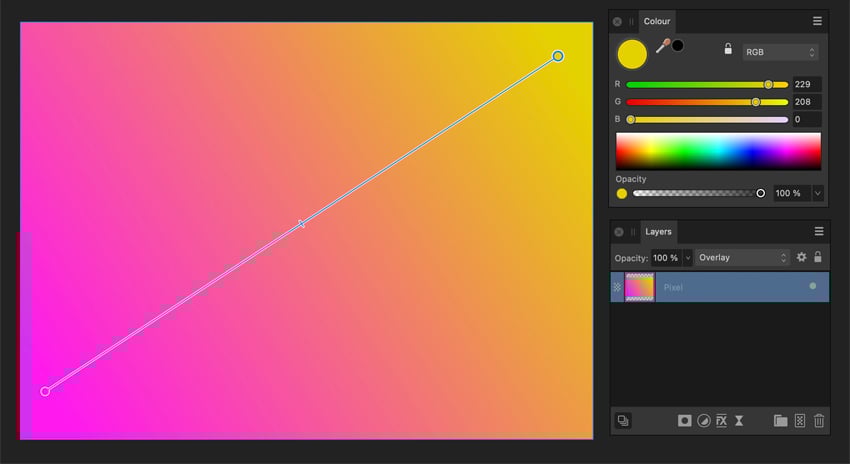850x464 pixels.
Task: Open blend options with the gear icon
Action: click(801, 257)
